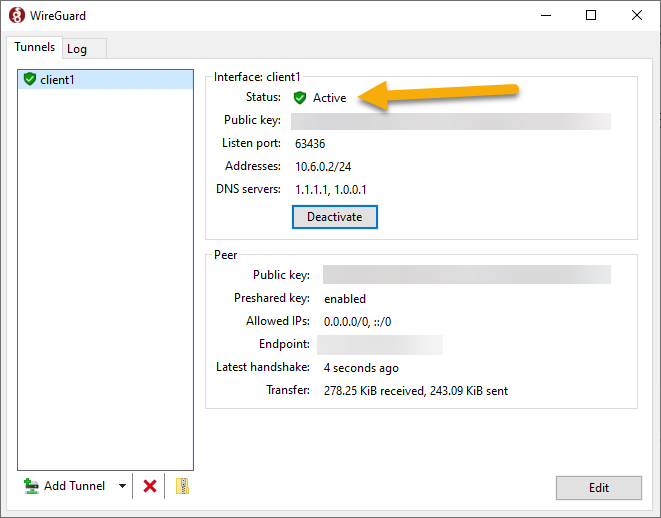The width and height of the screenshot is (661, 518).
Task: Click the blurred Endpoint value
Action: [x=380, y=345]
